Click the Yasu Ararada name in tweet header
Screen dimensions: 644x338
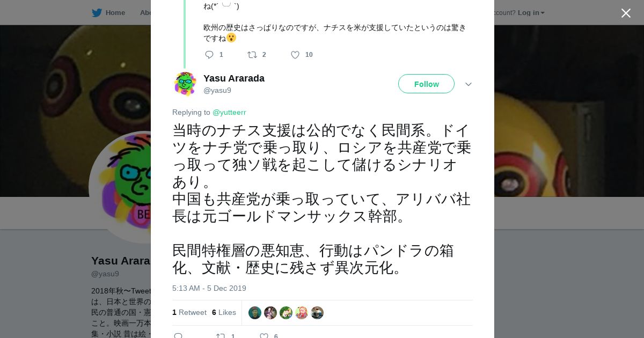click(x=233, y=78)
